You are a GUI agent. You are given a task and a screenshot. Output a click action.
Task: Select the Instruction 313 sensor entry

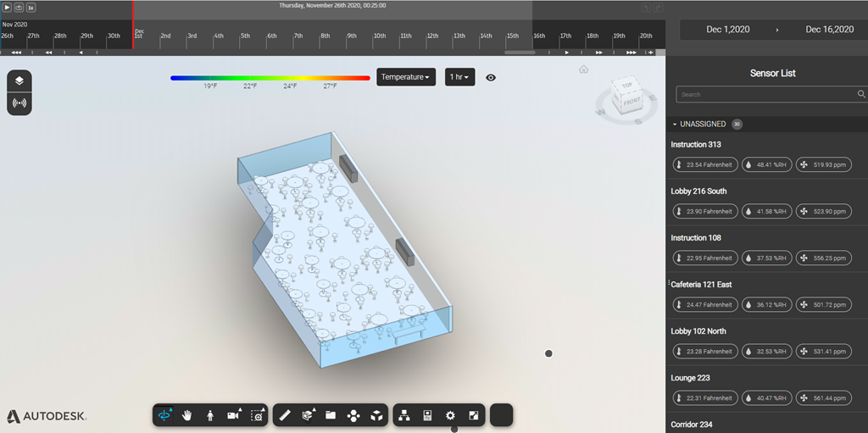click(x=696, y=145)
